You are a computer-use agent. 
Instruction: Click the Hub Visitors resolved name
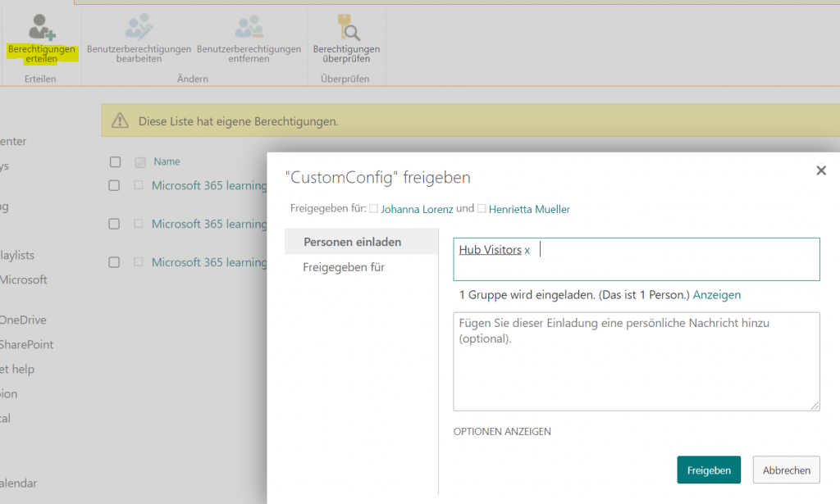pos(491,250)
